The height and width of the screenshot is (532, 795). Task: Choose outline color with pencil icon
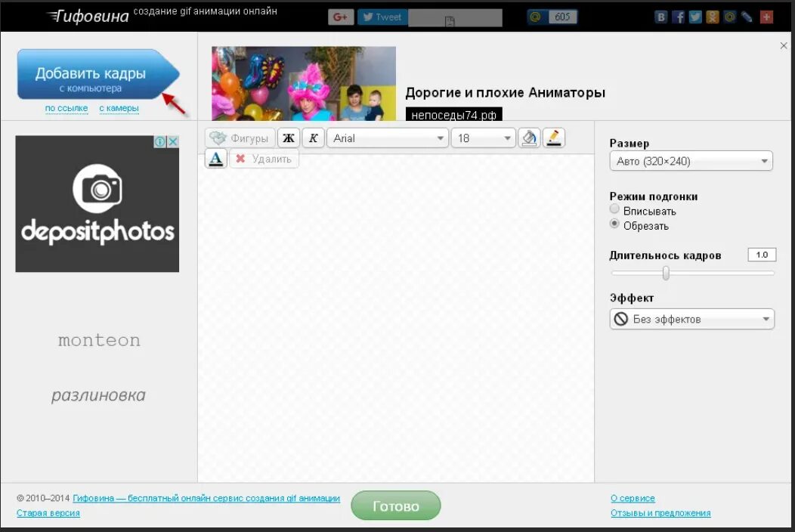(554, 138)
